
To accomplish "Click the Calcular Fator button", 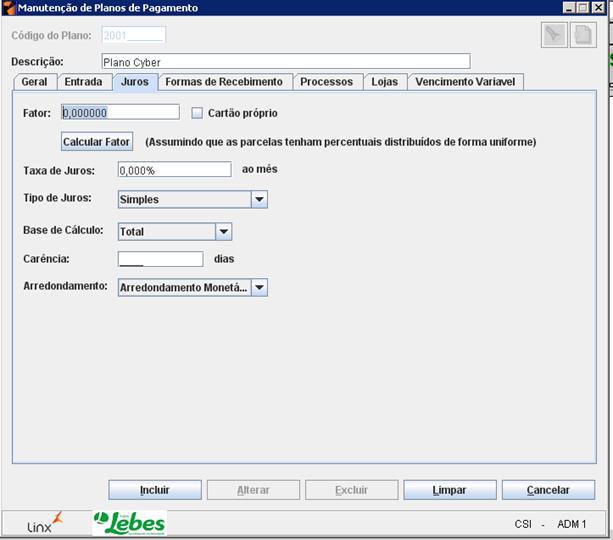I will 97,142.
